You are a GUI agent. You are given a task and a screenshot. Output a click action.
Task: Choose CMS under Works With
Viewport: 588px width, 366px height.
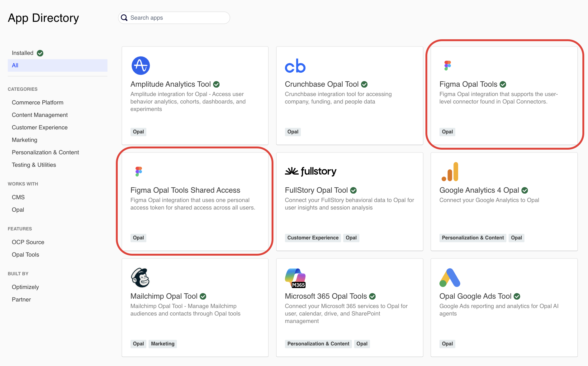18,197
